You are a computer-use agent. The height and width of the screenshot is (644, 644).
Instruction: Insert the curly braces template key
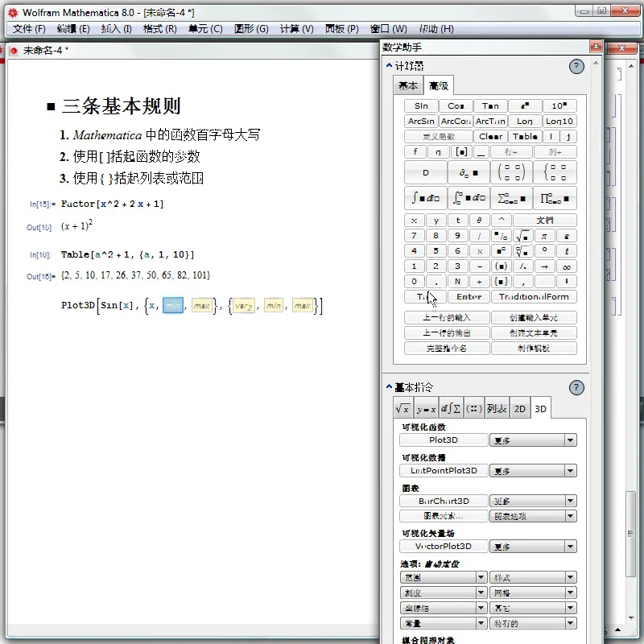click(x=501, y=281)
